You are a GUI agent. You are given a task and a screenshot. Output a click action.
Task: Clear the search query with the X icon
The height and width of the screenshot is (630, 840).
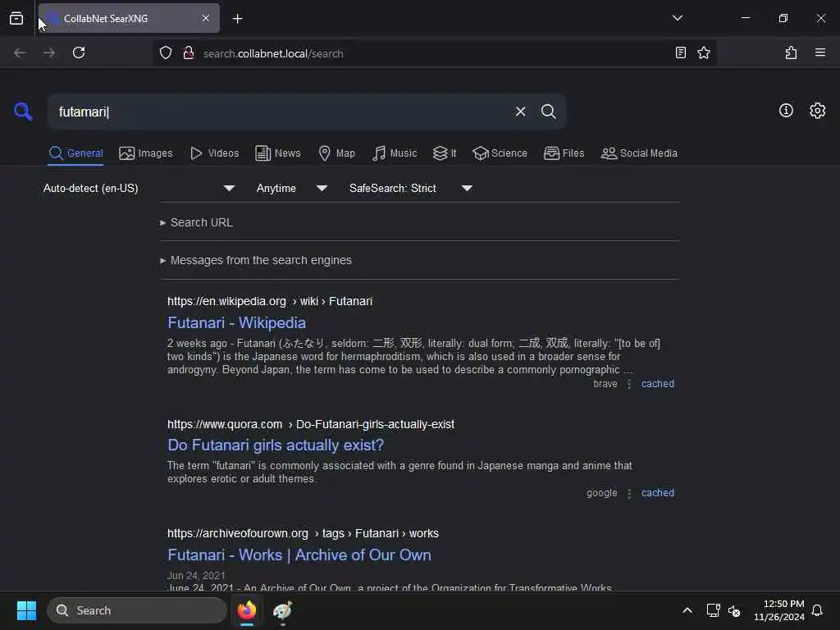(520, 112)
